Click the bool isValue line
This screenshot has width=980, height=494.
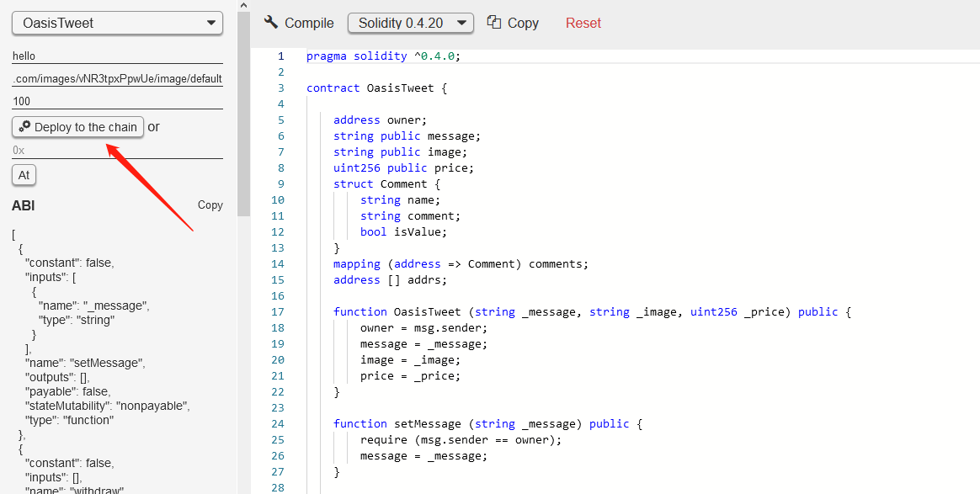click(x=404, y=231)
